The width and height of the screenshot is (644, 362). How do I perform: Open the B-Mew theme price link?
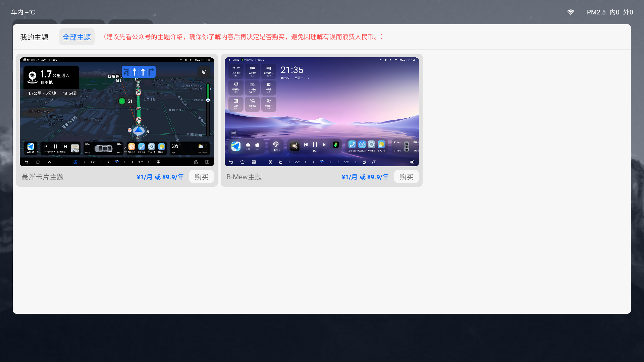click(365, 177)
